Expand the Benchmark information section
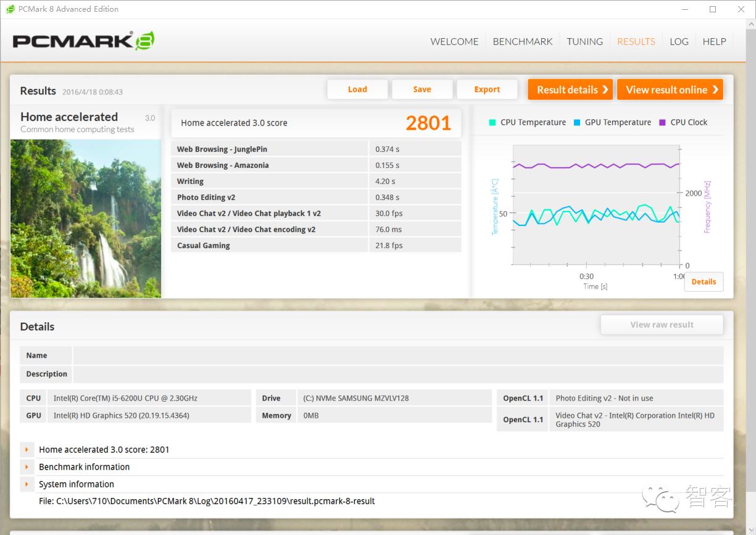Viewport: 756px width, 535px height. pos(27,467)
